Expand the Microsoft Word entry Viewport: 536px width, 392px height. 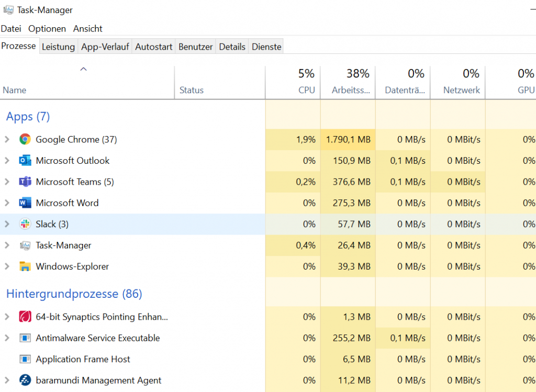click(x=7, y=203)
